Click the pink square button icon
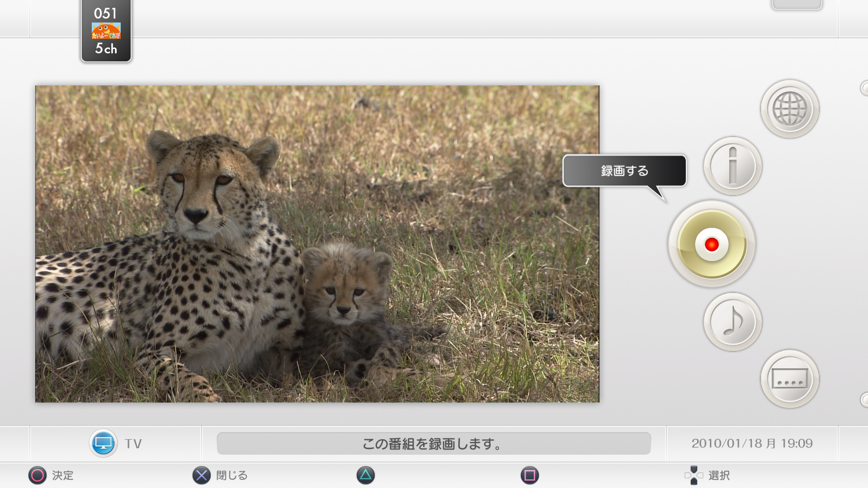The image size is (868, 488). (x=529, y=475)
